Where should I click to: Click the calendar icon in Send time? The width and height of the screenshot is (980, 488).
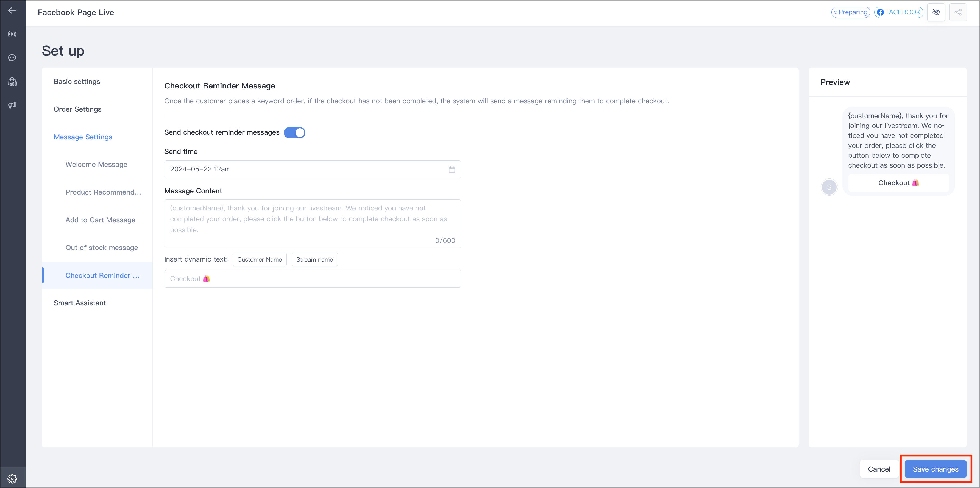[452, 169]
